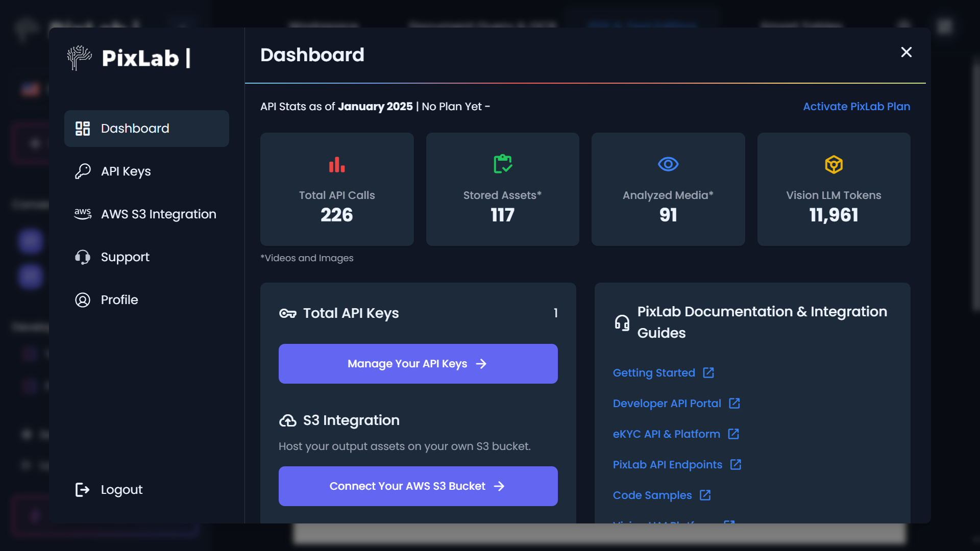980x551 pixels.
Task: Click the headset icon beside Documentation heading
Action: 622,322
